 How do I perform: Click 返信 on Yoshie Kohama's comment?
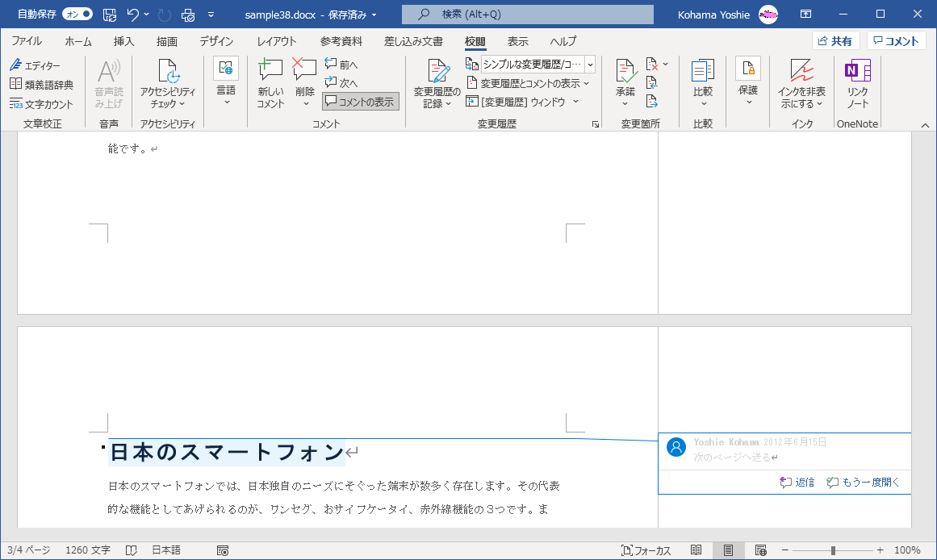click(x=797, y=482)
